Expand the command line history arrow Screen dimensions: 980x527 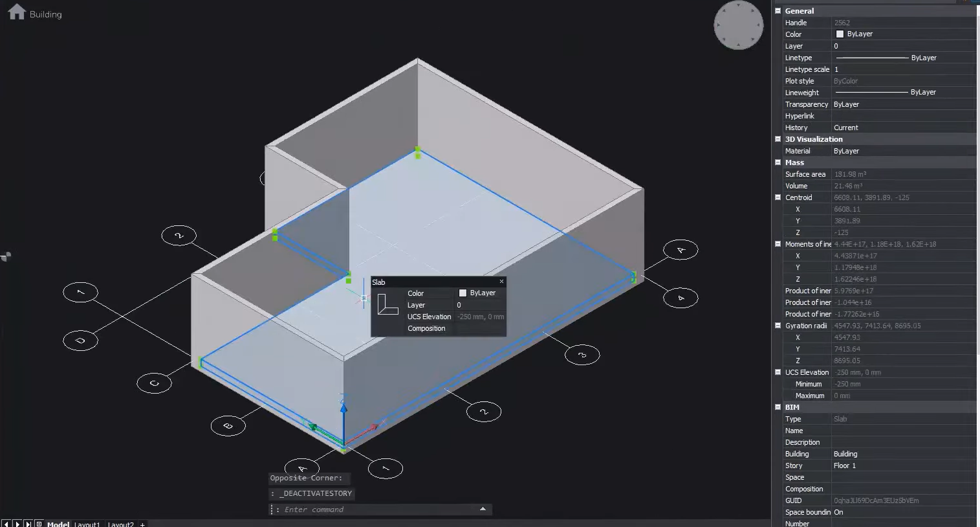[481, 510]
